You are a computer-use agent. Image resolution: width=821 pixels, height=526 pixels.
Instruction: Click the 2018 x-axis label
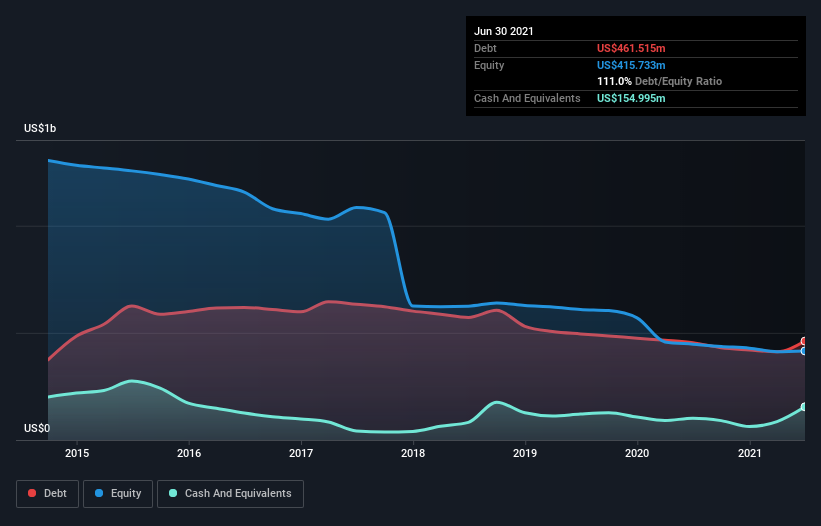413,453
